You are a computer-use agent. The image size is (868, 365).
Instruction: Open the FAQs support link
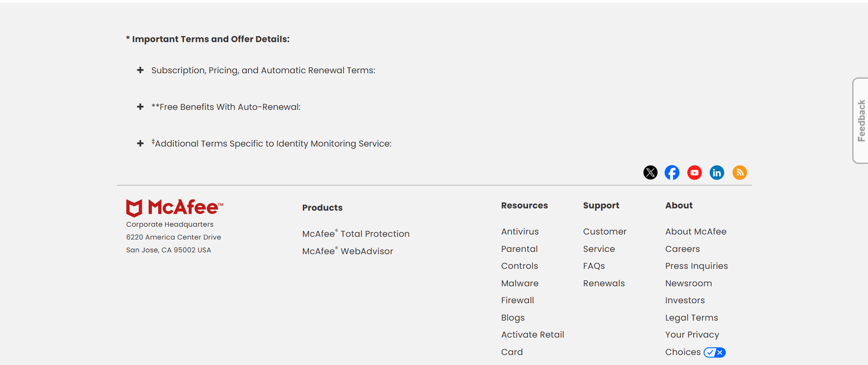(593, 266)
